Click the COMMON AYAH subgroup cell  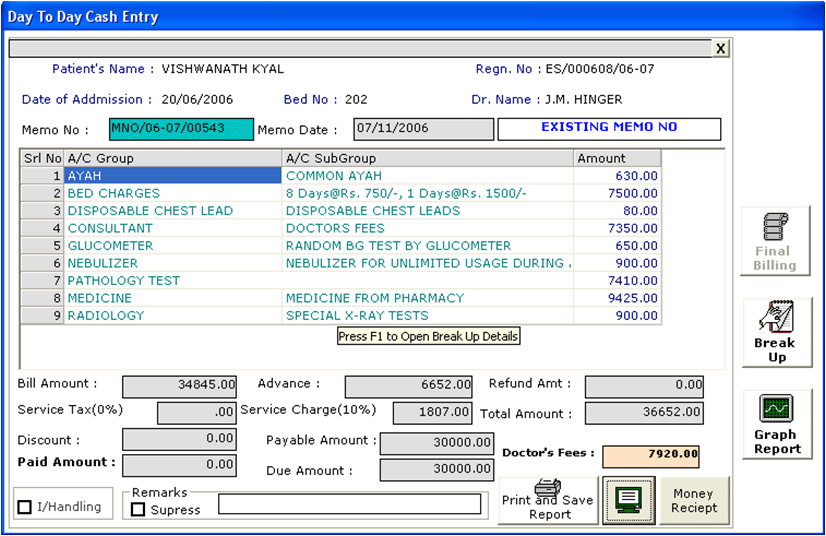428,176
